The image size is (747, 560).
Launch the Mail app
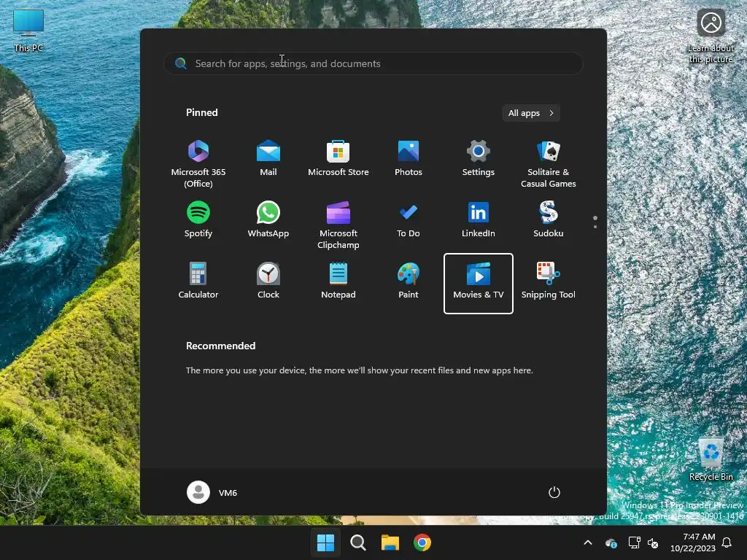click(268, 158)
